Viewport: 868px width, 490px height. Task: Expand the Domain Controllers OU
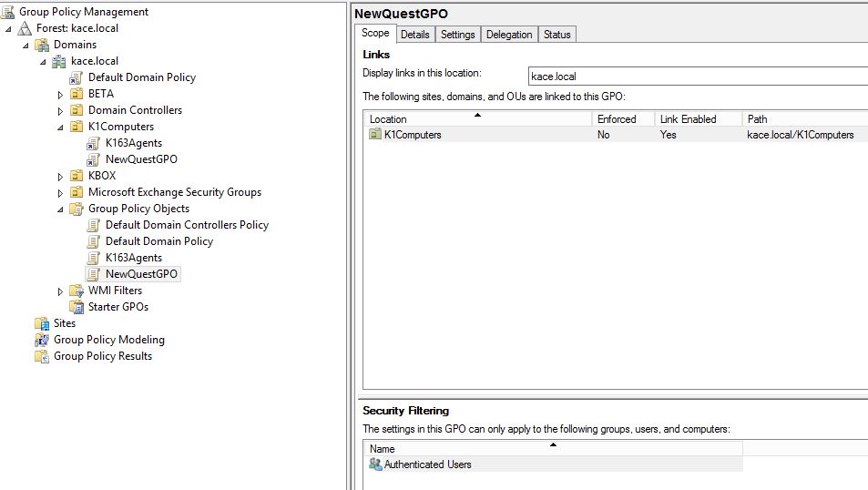[60, 111]
